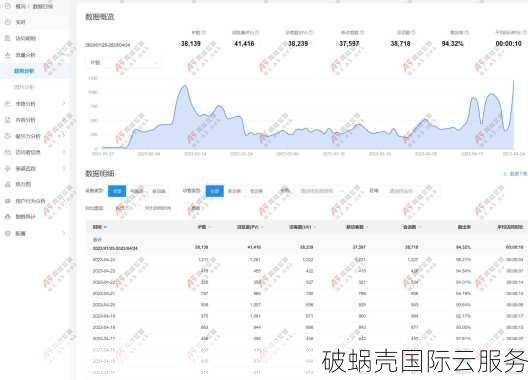Click the 37,597 figure in overview
This screenshot has width=528, height=380.
point(349,43)
